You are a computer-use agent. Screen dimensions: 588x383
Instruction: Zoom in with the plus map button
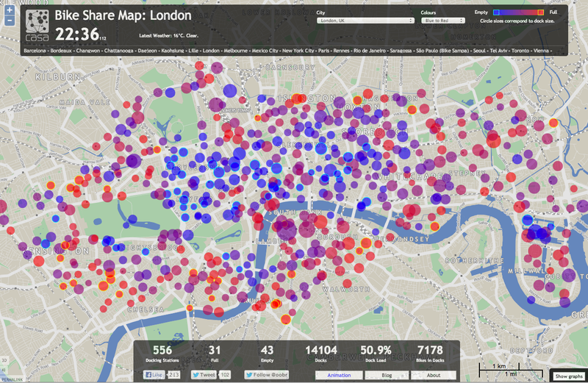10,10
